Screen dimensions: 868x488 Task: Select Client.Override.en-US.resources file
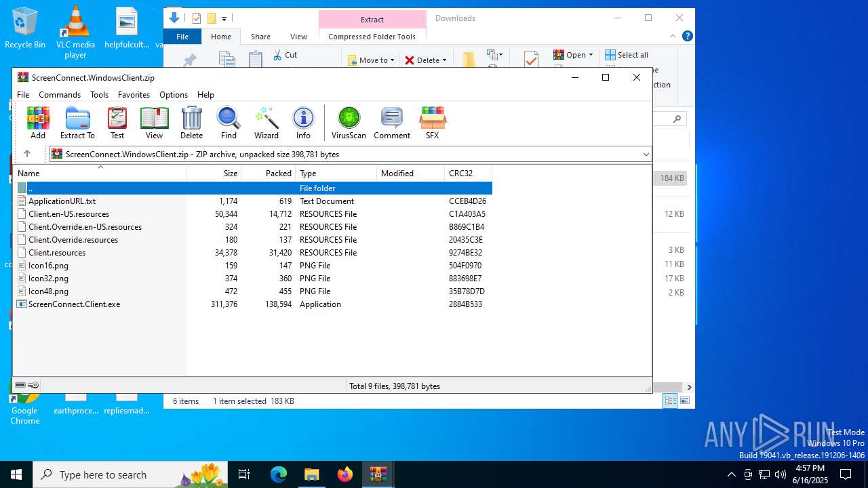(x=253, y=226)
